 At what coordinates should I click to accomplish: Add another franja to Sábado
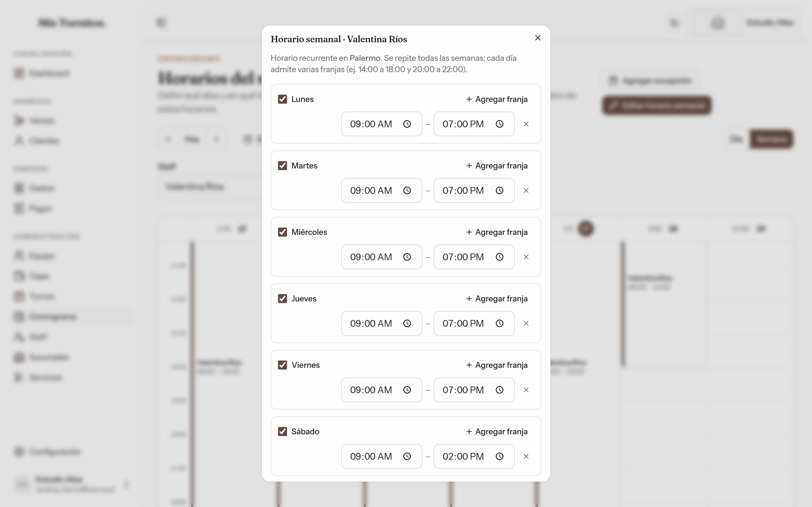pyautogui.click(x=497, y=431)
